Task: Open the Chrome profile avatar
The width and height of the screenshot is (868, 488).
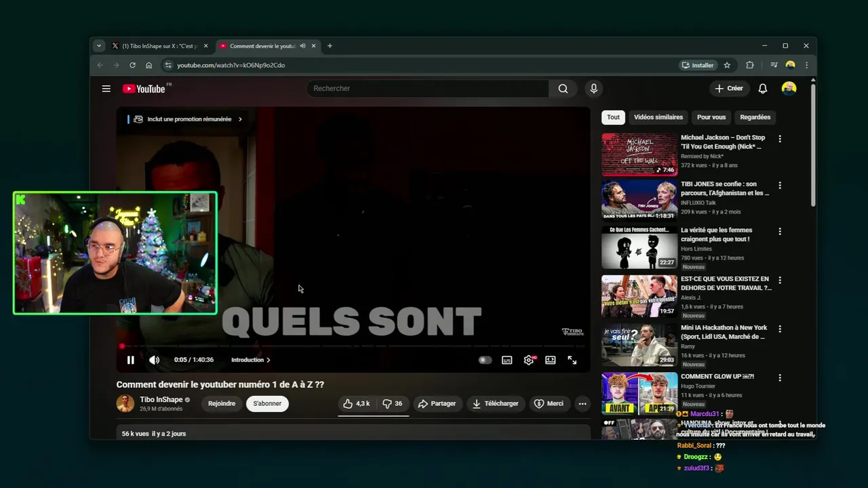Action: point(790,65)
